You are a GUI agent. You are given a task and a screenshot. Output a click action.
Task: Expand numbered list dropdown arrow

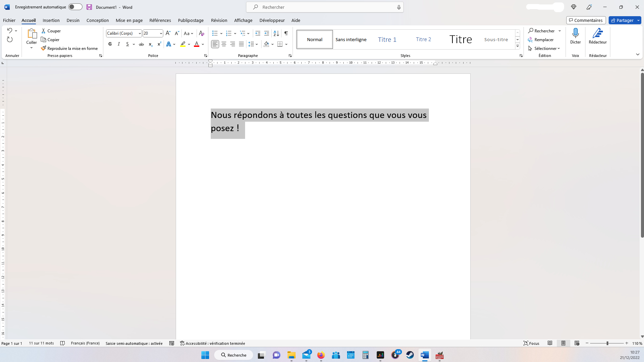click(235, 33)
